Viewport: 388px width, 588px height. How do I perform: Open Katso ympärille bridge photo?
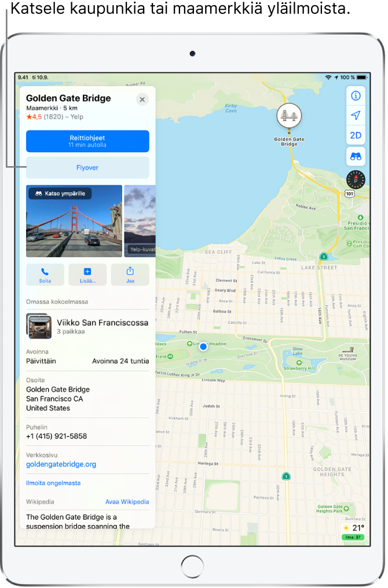74,221
